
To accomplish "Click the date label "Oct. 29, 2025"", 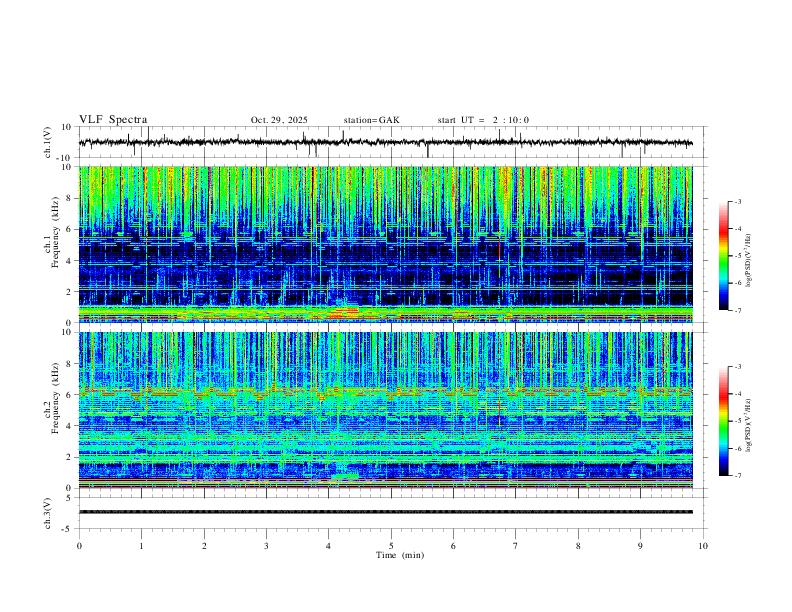I will (x=279, y=120).
